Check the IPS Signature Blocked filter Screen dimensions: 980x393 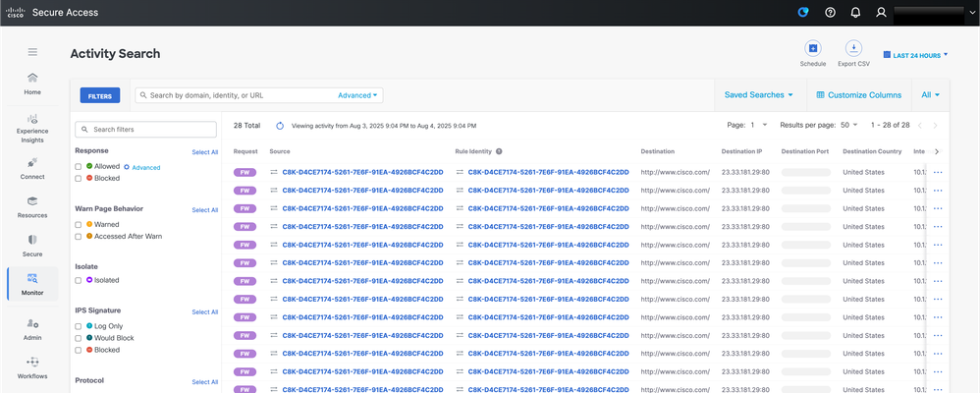(79, 350)
